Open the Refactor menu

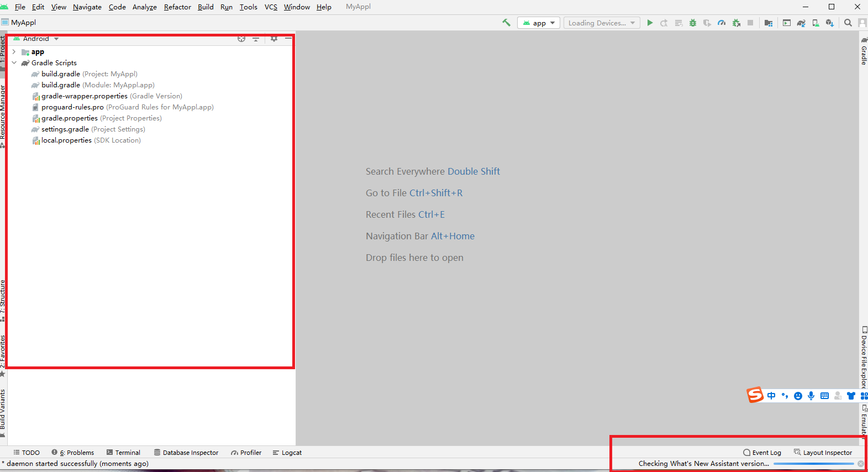coord(177,7)
